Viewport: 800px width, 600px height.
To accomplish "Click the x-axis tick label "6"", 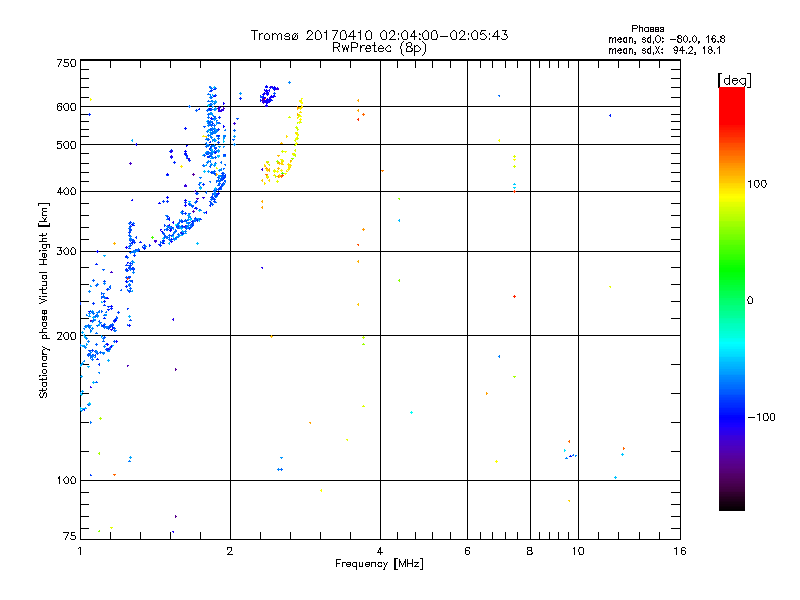I will tap(467, 551).
